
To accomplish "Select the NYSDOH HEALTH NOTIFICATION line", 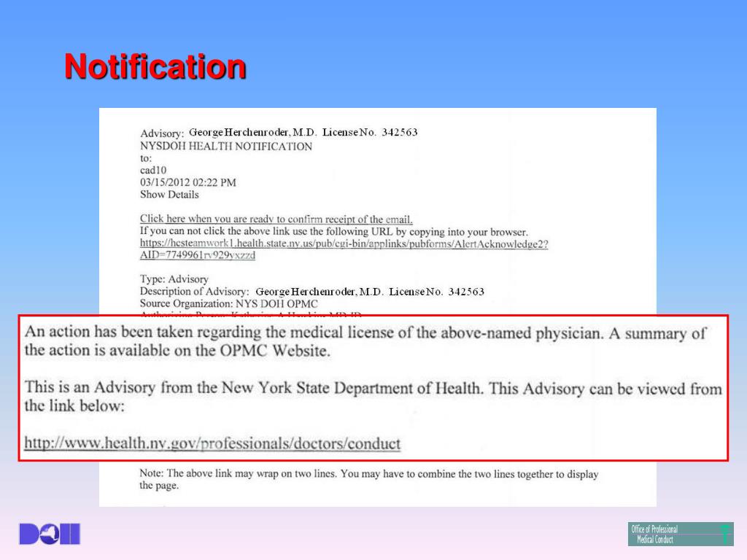I will pos(226,147).
